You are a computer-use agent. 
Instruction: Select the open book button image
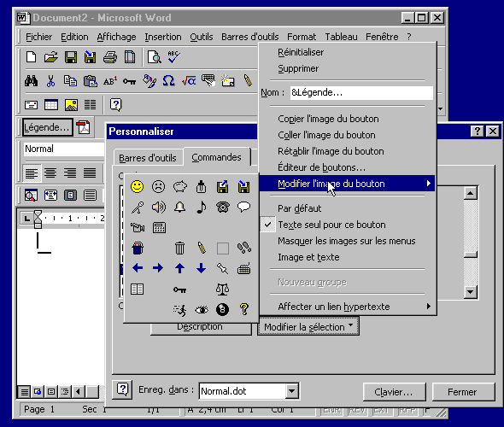pos(138,290)
